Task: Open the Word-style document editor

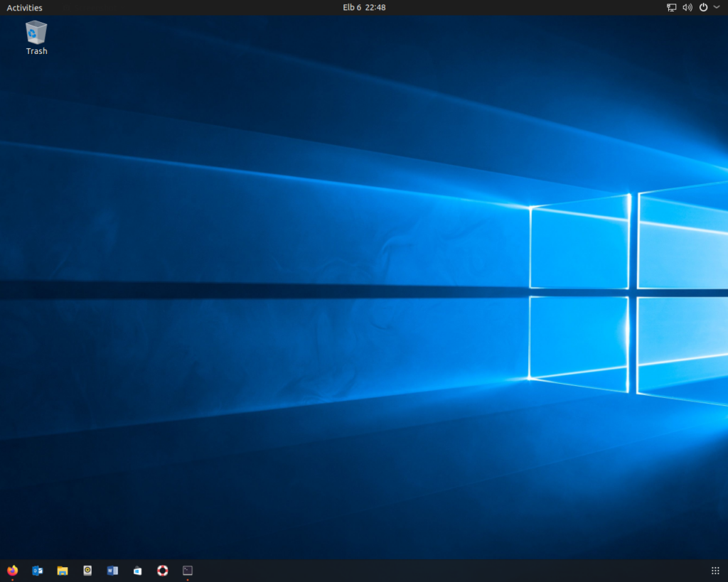Action: (112, 571)
